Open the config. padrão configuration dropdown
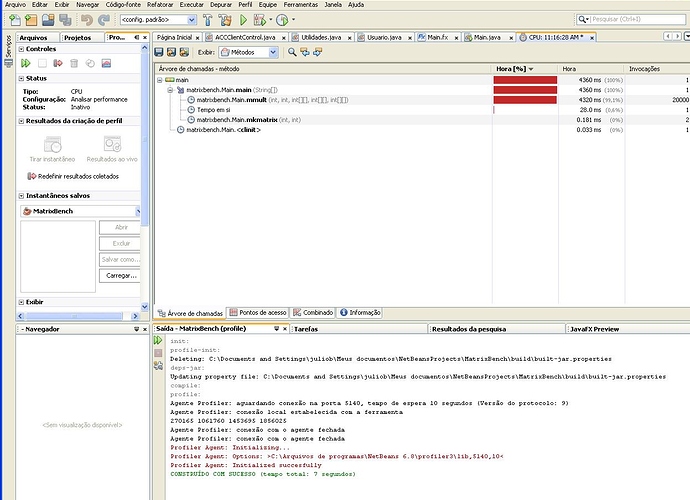Image resolution: width=690 pixels, height=500 pixels. click(x=157, y=19)
